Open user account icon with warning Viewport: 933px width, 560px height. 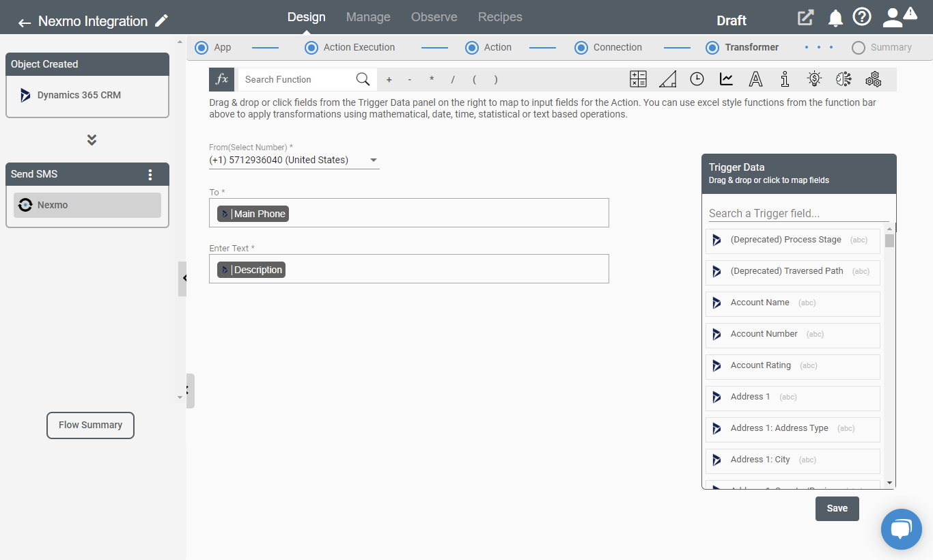899,17
